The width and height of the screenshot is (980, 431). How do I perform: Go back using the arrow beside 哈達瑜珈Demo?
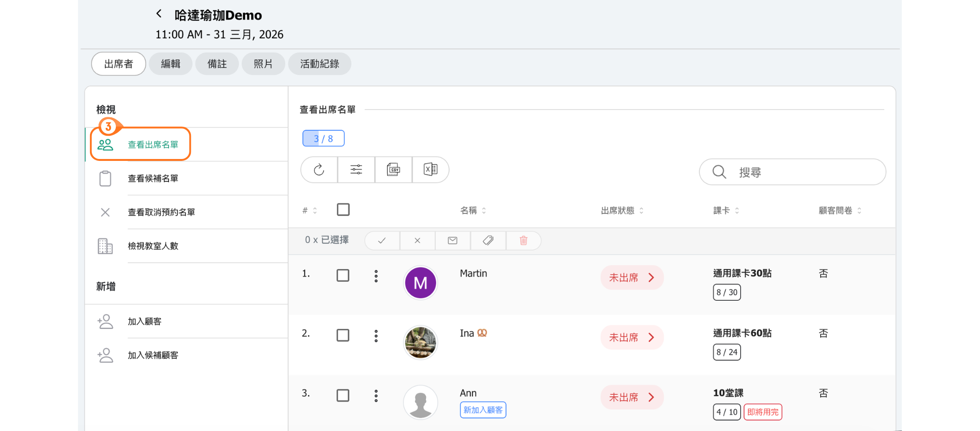click(x=159, y=14)
